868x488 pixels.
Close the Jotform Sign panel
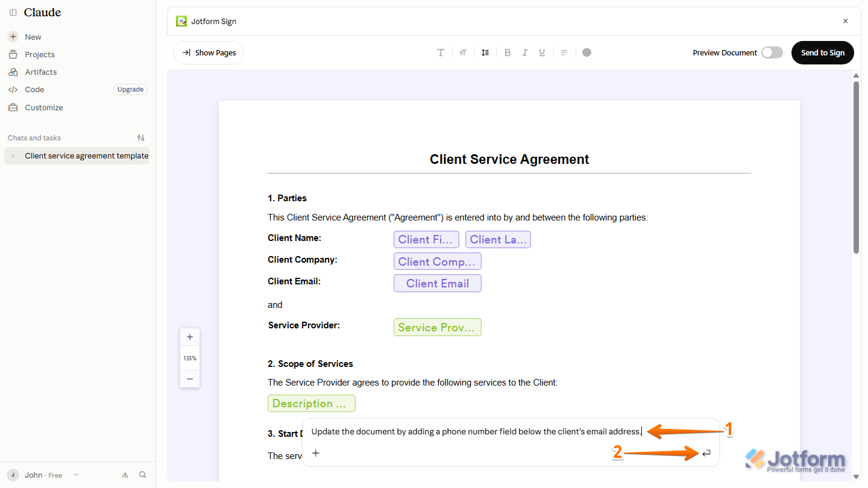tap(845, 21)
